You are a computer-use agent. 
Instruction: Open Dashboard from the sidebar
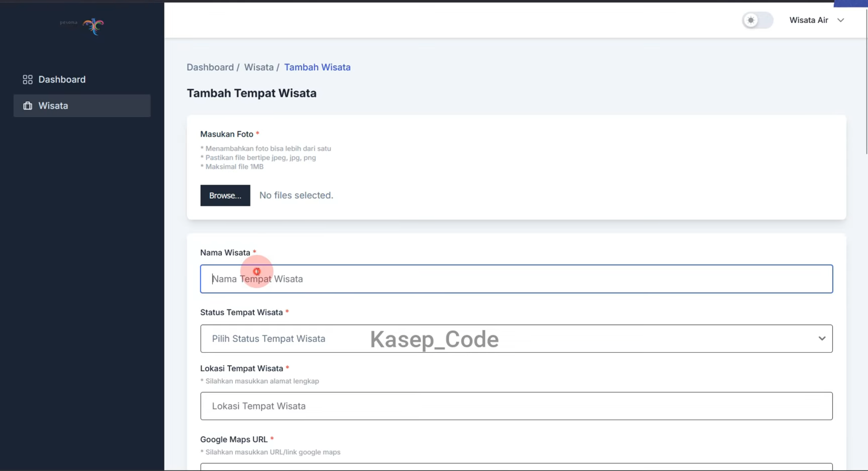click(x=54, y=79)
